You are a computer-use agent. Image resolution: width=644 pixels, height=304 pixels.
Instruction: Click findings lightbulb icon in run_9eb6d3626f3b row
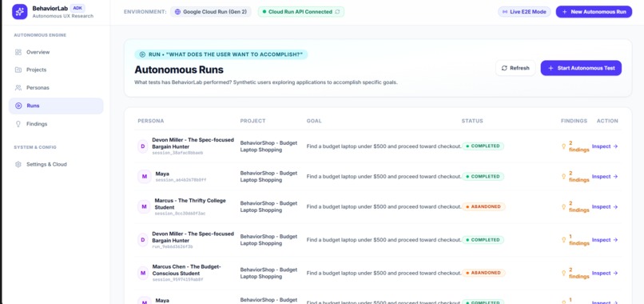pos(564,240)
